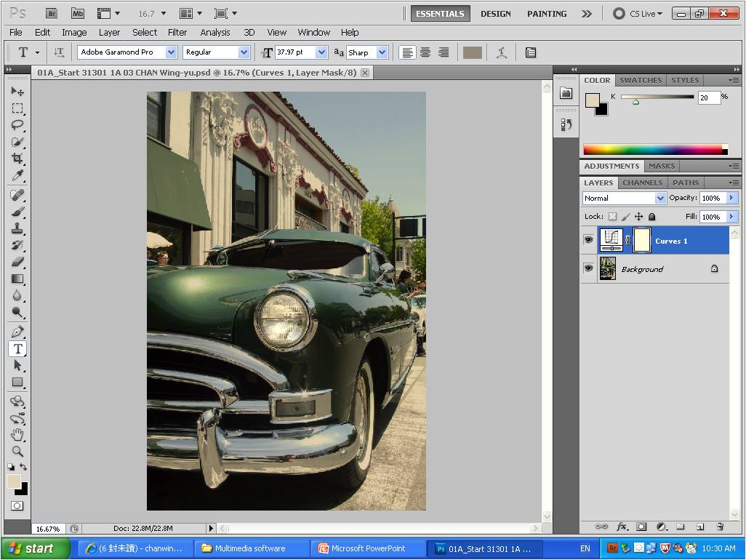
Task: Click the Windows start button
Action: [x=35, y=548]
